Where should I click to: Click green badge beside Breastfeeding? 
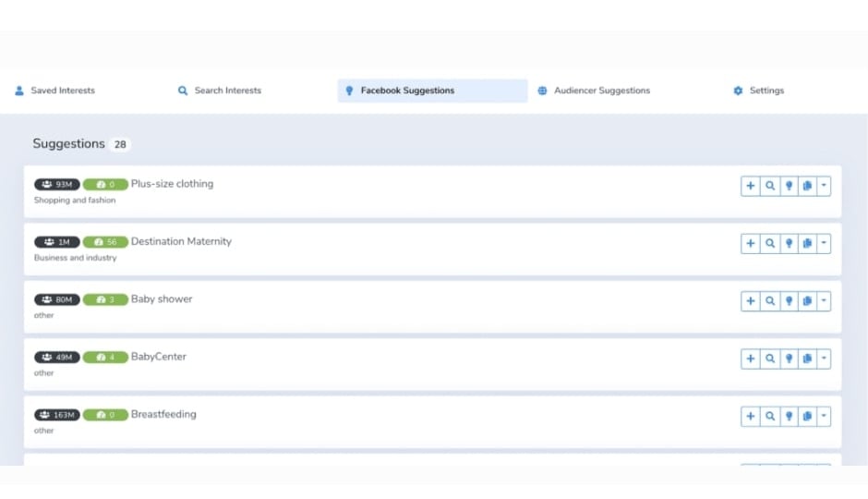click(x=105, y=415)
